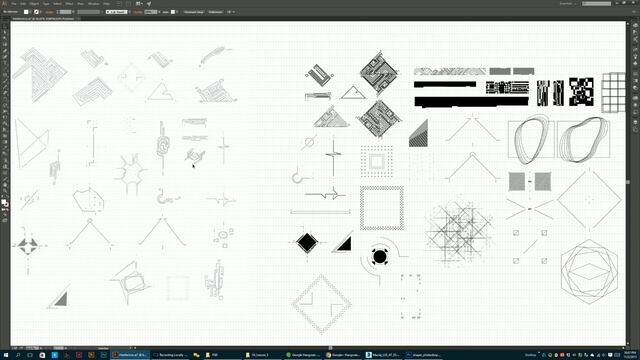
Task: Open the Object menu
Action: (x=34, y=4)
